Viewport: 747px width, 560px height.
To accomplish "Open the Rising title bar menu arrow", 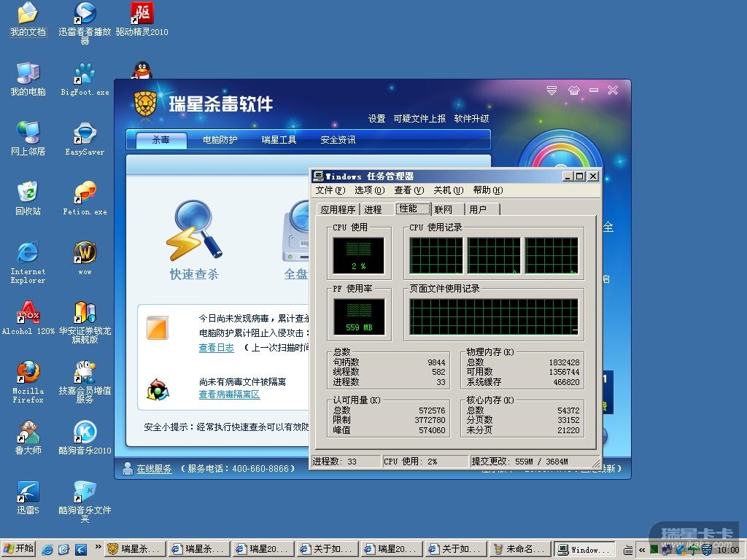I will (551, 90).
